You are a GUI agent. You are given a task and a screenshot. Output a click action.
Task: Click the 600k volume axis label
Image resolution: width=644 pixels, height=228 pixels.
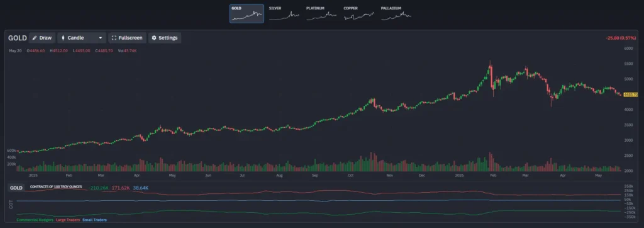click(x=11, y=151)
